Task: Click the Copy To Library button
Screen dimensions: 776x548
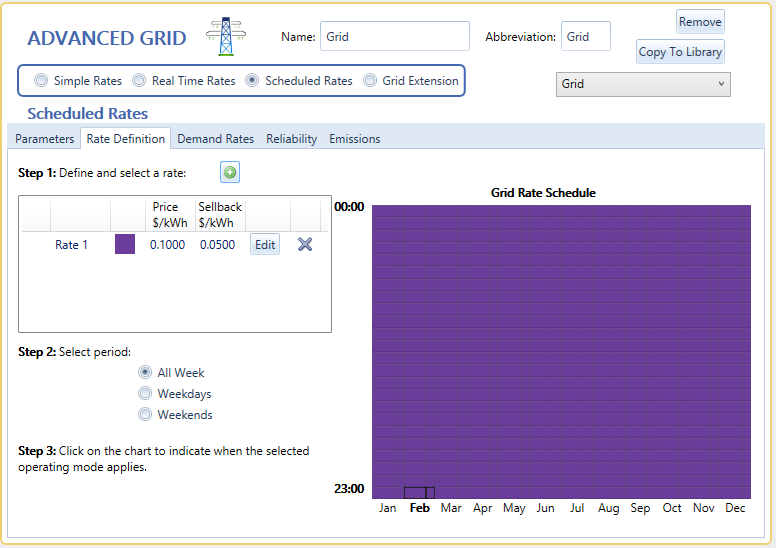Action: (x=680, y=52)
